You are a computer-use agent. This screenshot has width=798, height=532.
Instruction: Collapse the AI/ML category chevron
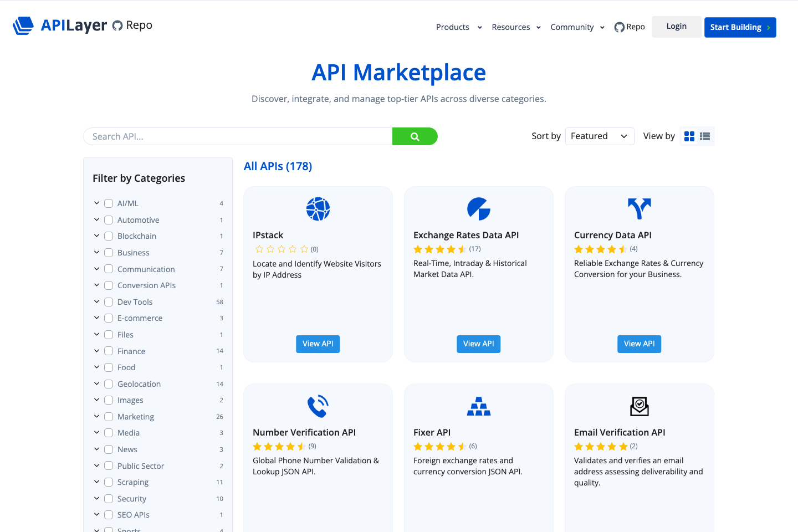point(96,203)
